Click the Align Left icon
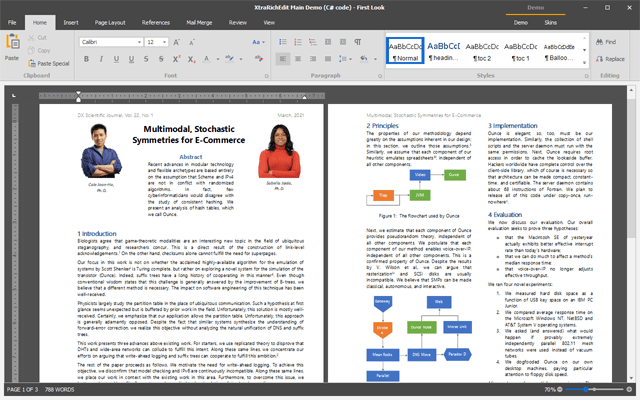This screenshot has width=640, height=400. [283, 58]
